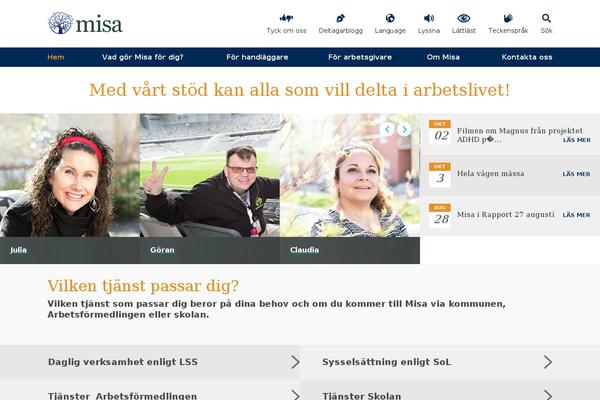Toggle the Lättläst eye icon
Image resolution: width=600 pixels, height=400 pixels.
tap(463, 18)
